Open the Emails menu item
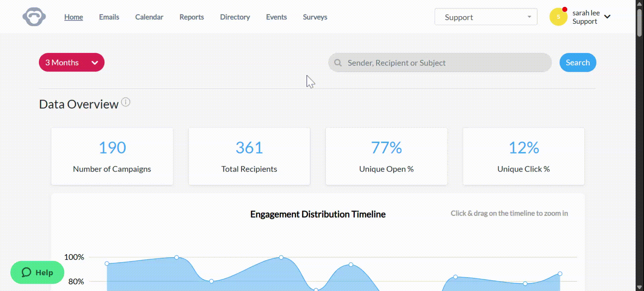Image resolution: width=644 pixels, height=291 pixels. point(109,17)
